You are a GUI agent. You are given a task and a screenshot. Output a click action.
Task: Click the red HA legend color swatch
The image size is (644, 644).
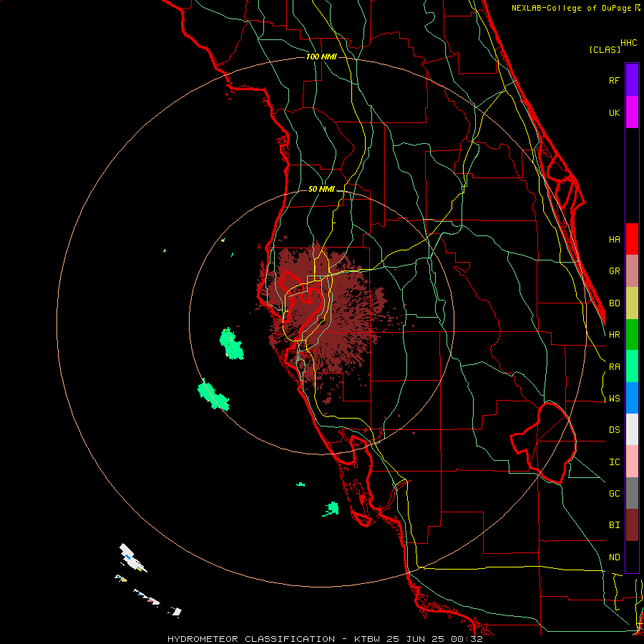[x=632, y=239]
